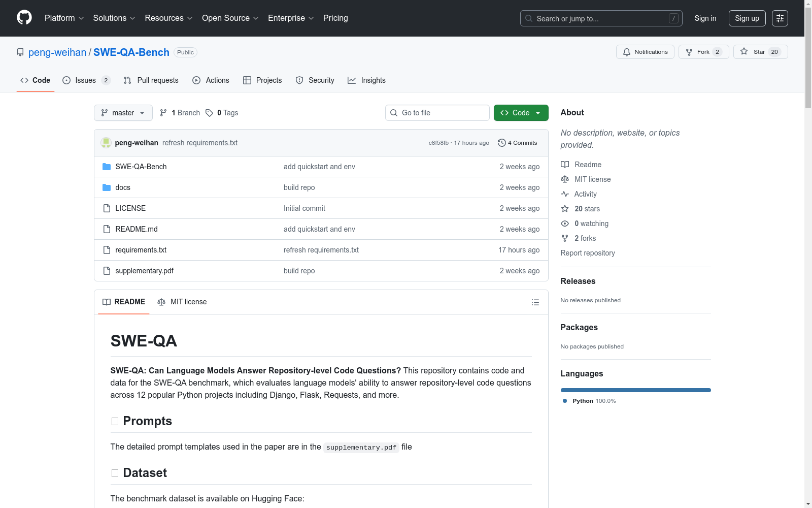
Task: Click the LICENSE file icon
Action: click(x=107, y=208)
